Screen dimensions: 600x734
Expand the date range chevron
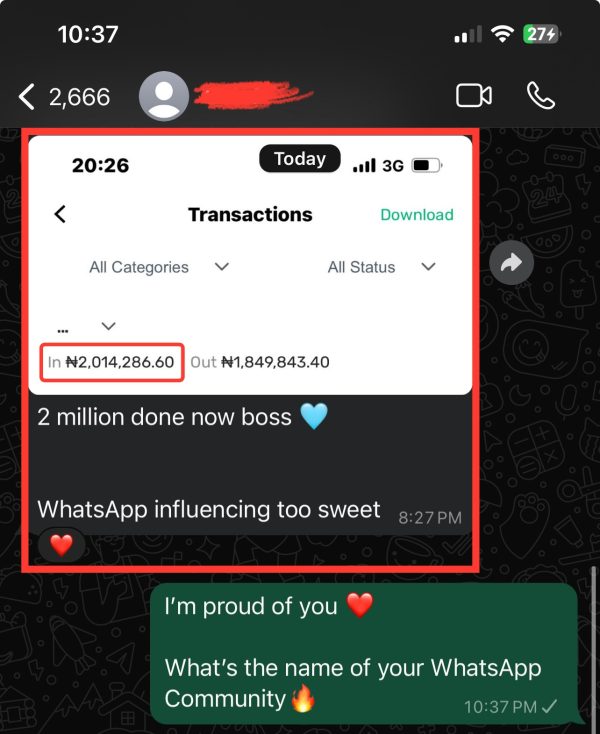pyautogui.click(x=109, y=326)
